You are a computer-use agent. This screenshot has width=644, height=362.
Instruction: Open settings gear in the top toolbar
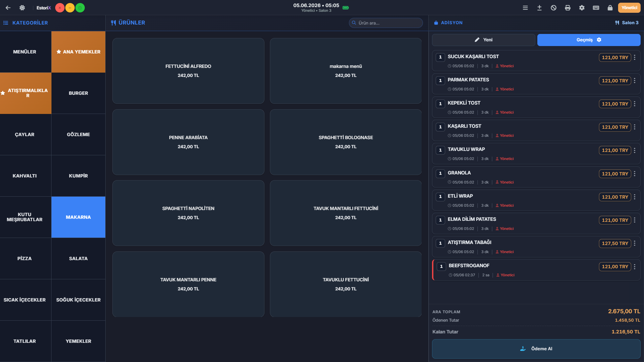point(582,8)
